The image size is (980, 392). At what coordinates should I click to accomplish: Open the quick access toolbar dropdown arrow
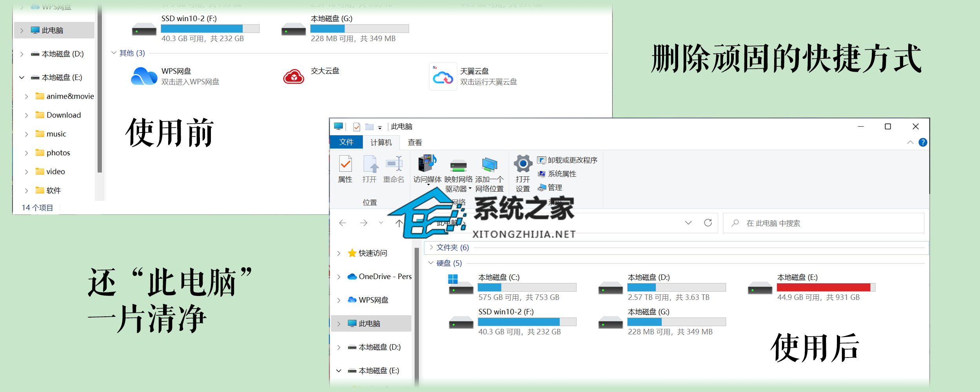point(380,127)
